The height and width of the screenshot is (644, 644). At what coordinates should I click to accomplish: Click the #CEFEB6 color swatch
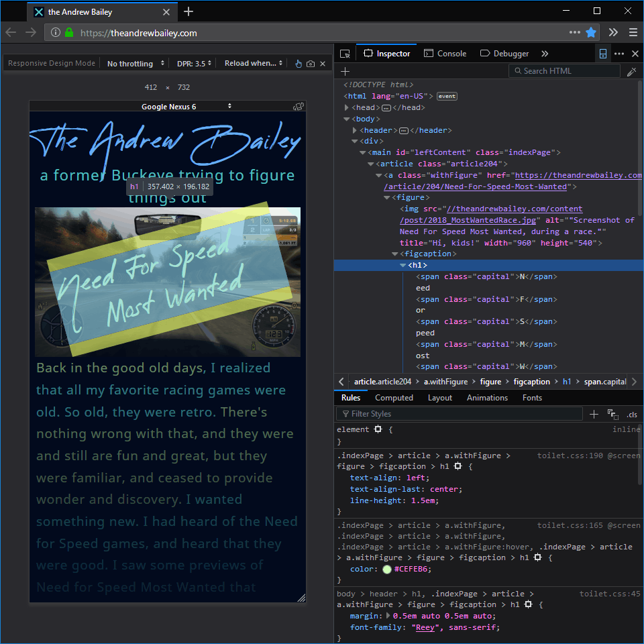387,570
